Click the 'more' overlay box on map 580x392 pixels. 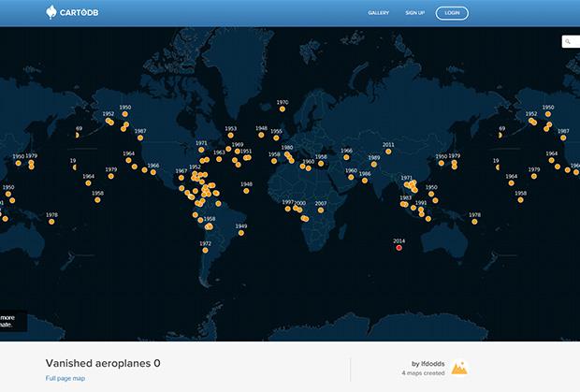pyautogui.click(x=7, y=321)
